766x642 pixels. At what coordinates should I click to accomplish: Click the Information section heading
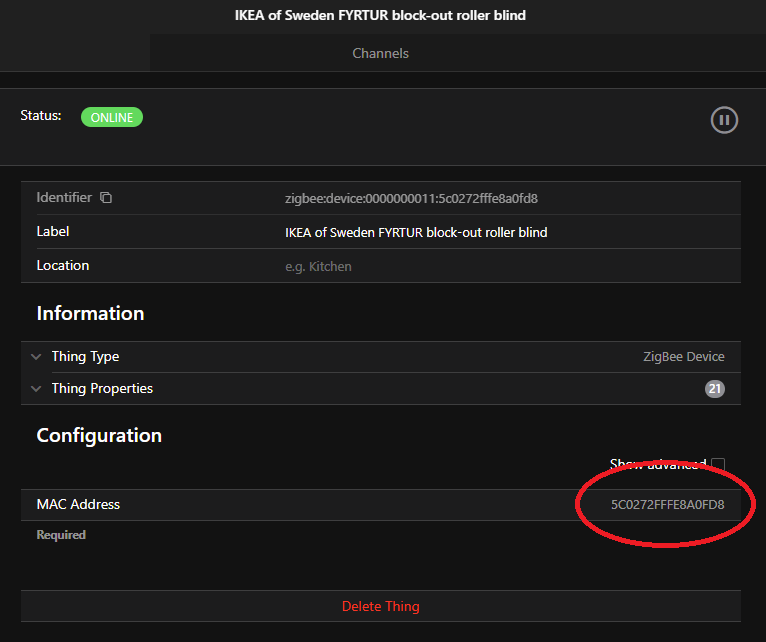(90, 314)
